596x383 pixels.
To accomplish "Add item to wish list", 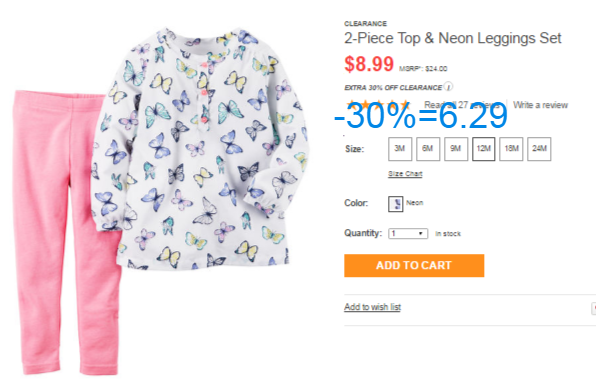I will click(372, 307).
